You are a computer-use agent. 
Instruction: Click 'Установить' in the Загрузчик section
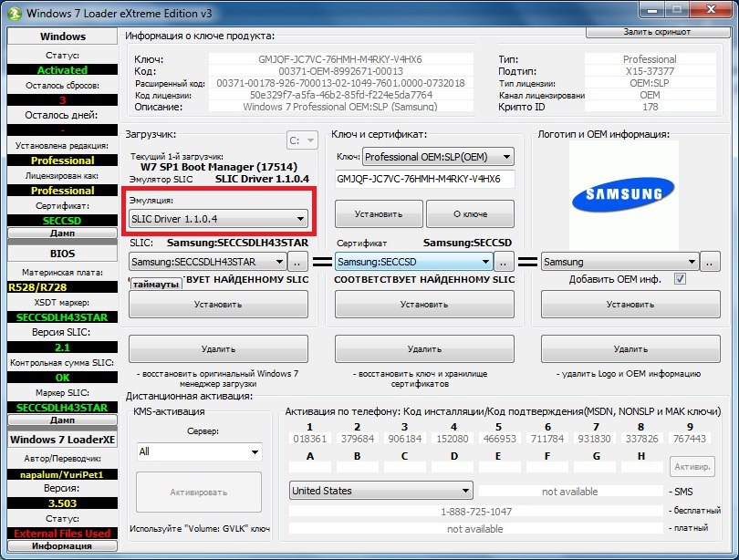(218, 305)
